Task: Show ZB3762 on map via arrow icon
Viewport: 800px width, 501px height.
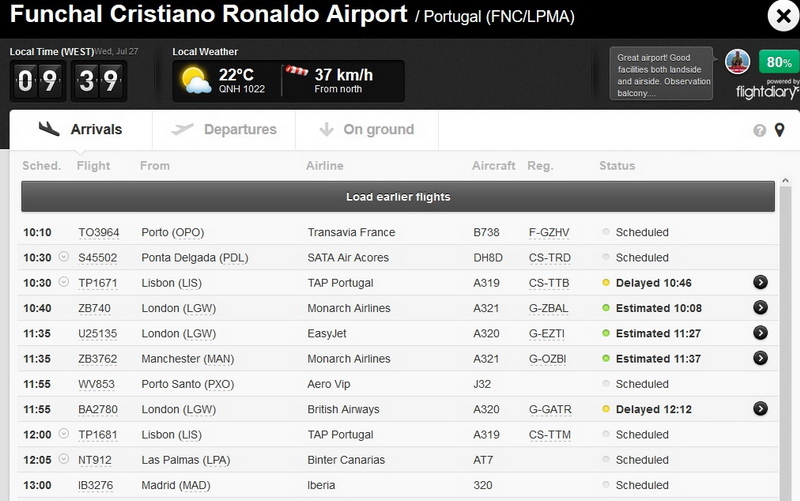Action: [760, 358]
